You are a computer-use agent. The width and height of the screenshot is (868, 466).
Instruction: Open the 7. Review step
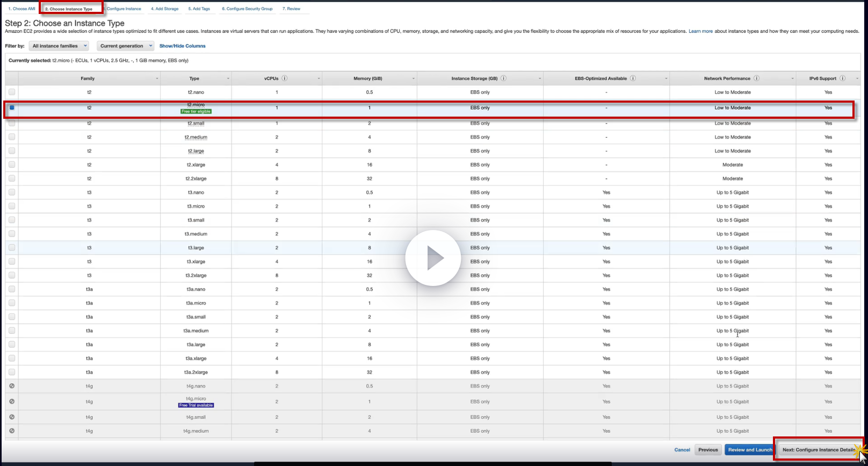(x=292, y=9)
